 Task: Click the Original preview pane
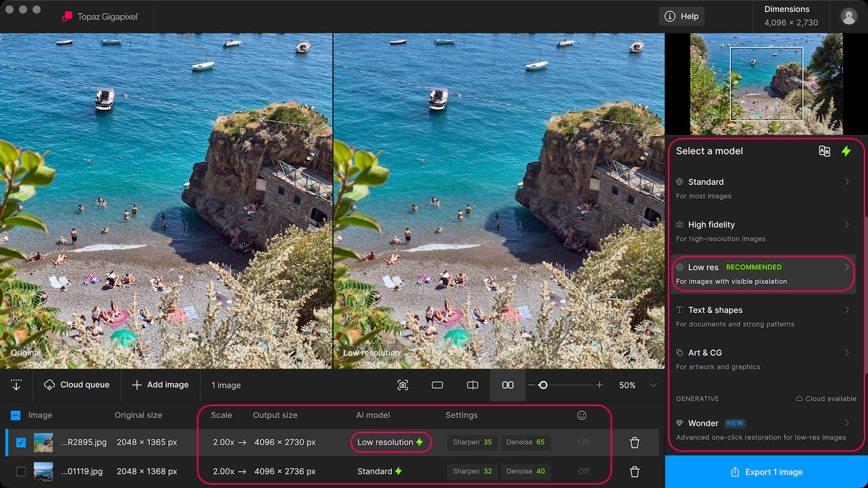(x=166, y=201)
